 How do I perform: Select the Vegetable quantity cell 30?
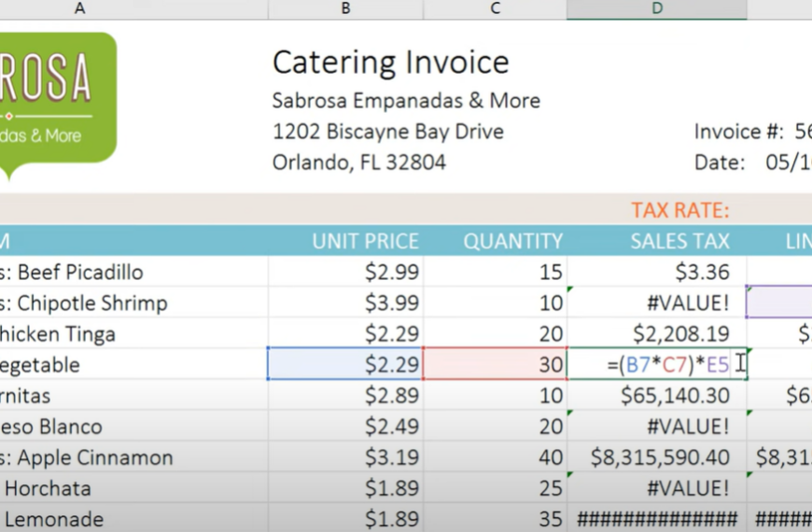pyautogui.click(x=495, y=364)
